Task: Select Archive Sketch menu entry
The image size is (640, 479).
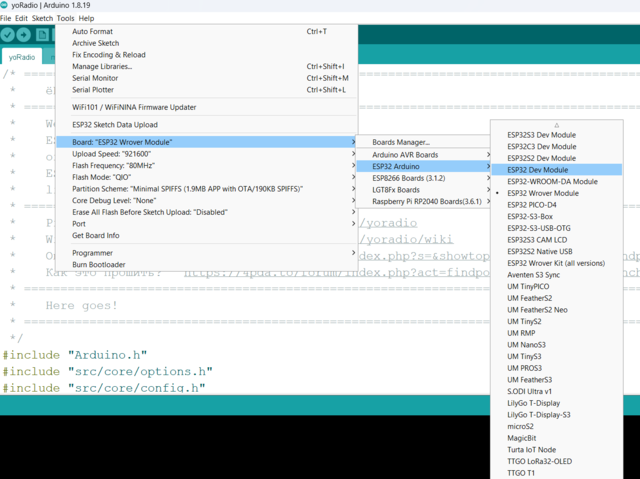Action: 207,43
